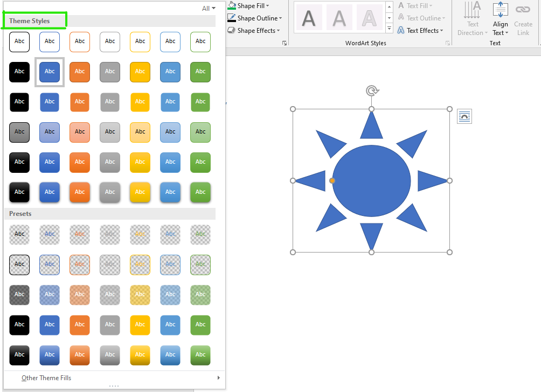This screenshot has width=541, height=392.
Task: Choose the green filled style in second row
Action: [x=200, y=72]
